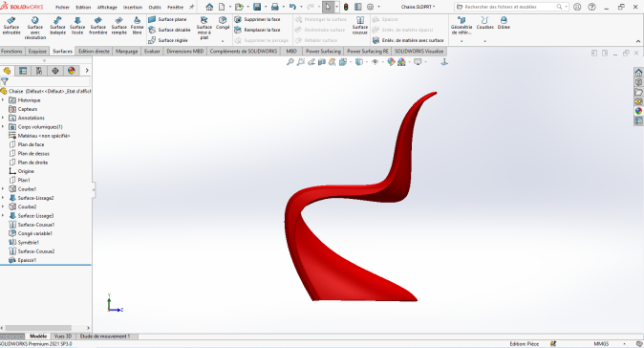Select Surface mise à plat tool
The height and width of the screenshot is (348, 644).
[204, 28]
